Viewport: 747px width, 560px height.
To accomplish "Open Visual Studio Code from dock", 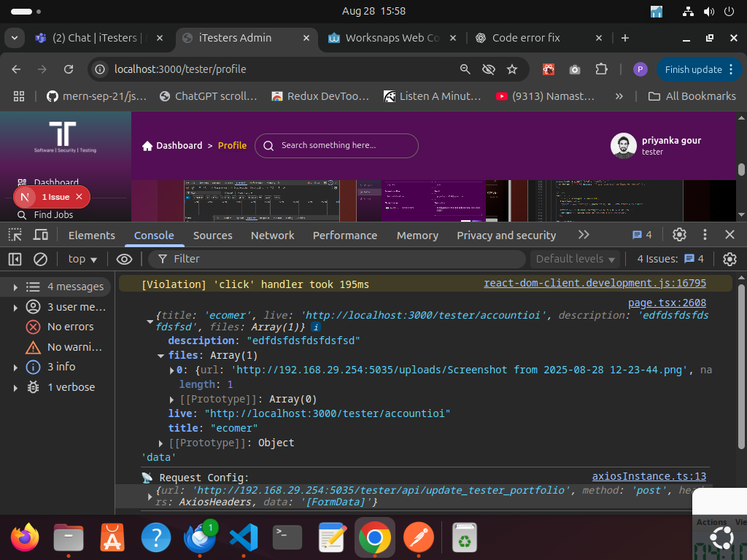I will click(x=244, y=538).
